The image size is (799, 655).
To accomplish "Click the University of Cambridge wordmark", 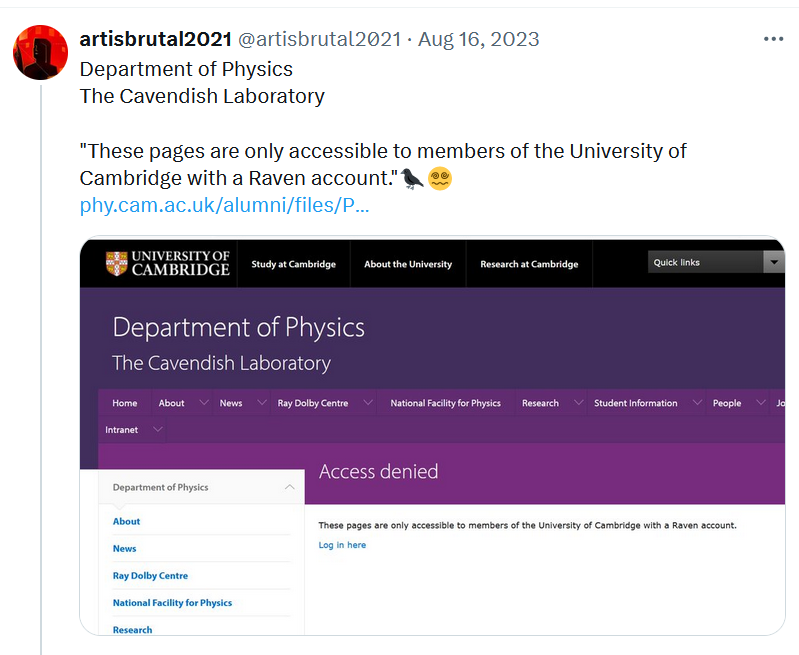I will tap(180, 263).
